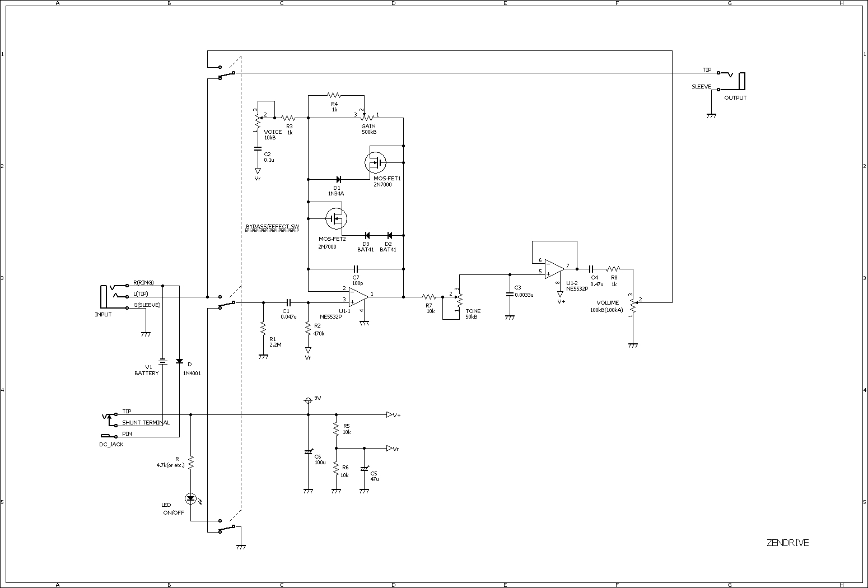Click the BYPASS/EFFECT SW label
The image size is (868, 588).
click(272, 227)
